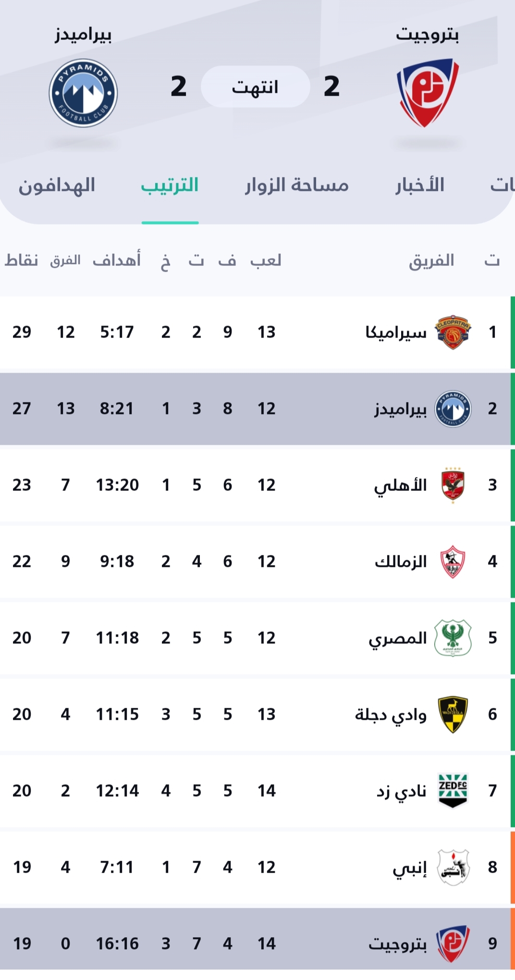Click the انتهت match status badge
Viewport: 515px width, 980px height.
(x=255, y=87)
